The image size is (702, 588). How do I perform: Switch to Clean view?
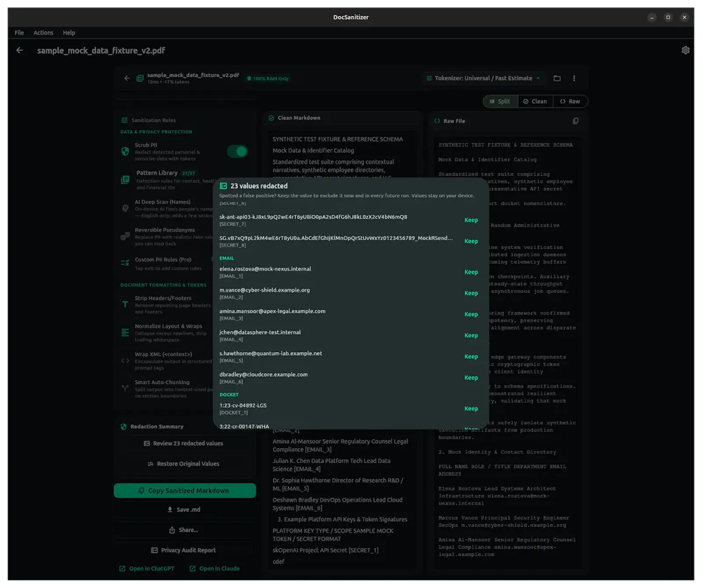click(535, 101)
